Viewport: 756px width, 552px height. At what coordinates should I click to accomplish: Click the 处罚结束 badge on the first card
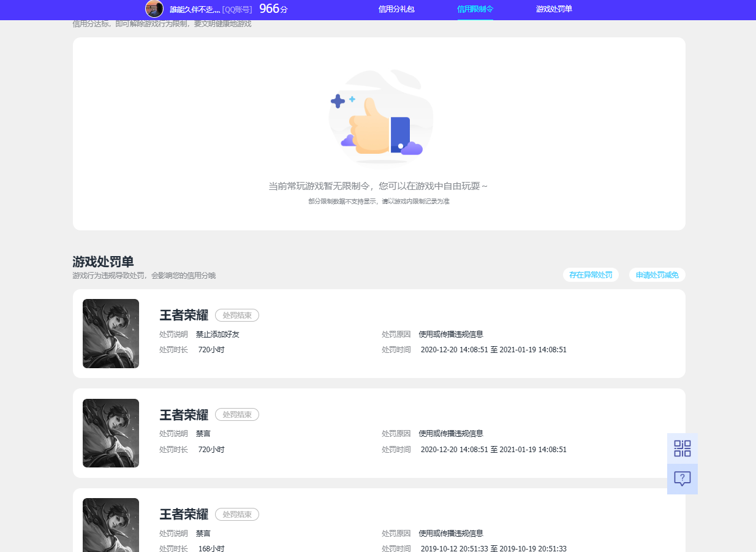click(x=237, y=315)
